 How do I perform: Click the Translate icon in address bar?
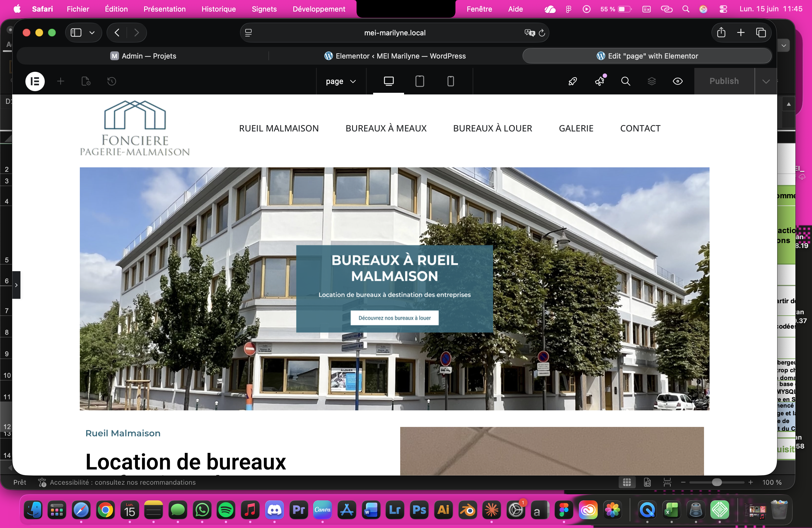[x=529, y=33]
